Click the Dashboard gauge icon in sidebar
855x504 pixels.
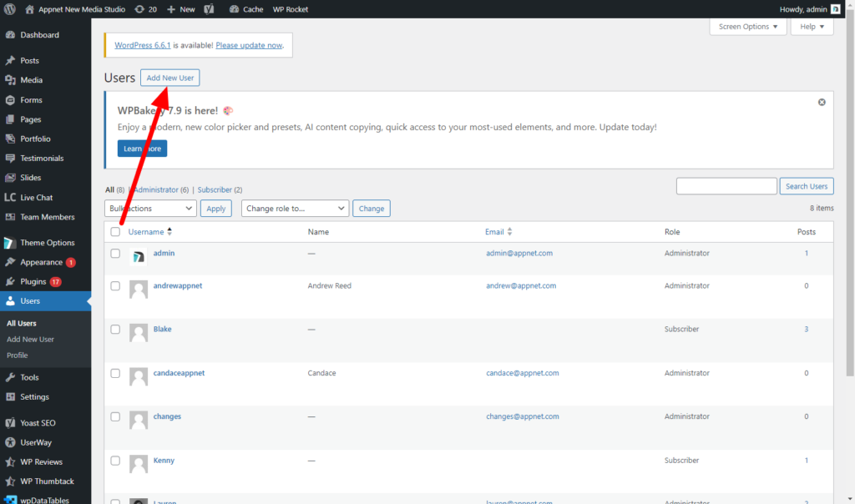(10, 35)
